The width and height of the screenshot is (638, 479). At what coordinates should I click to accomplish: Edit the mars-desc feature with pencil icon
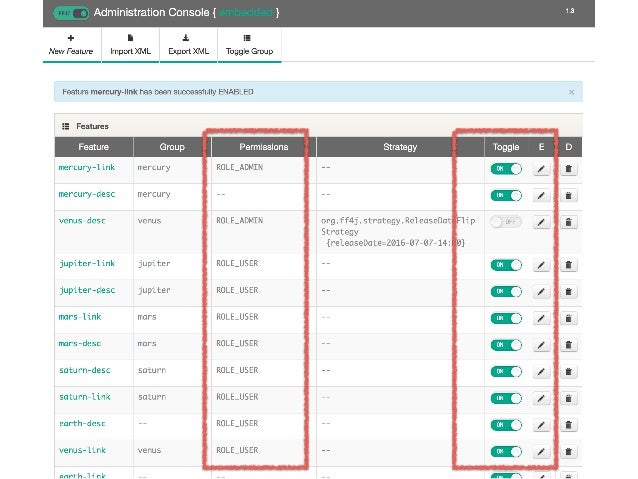pyautogui.click(x=541, y=346)
